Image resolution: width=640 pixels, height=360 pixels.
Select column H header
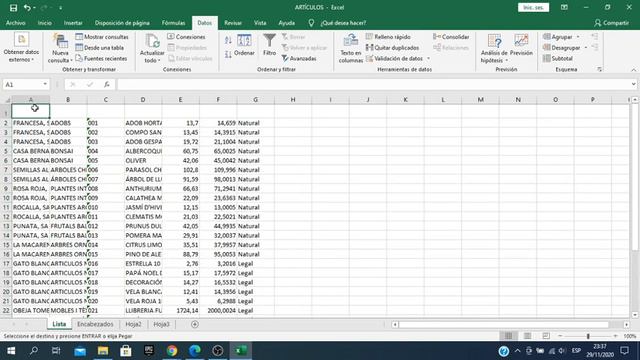(x=293, y=100)
